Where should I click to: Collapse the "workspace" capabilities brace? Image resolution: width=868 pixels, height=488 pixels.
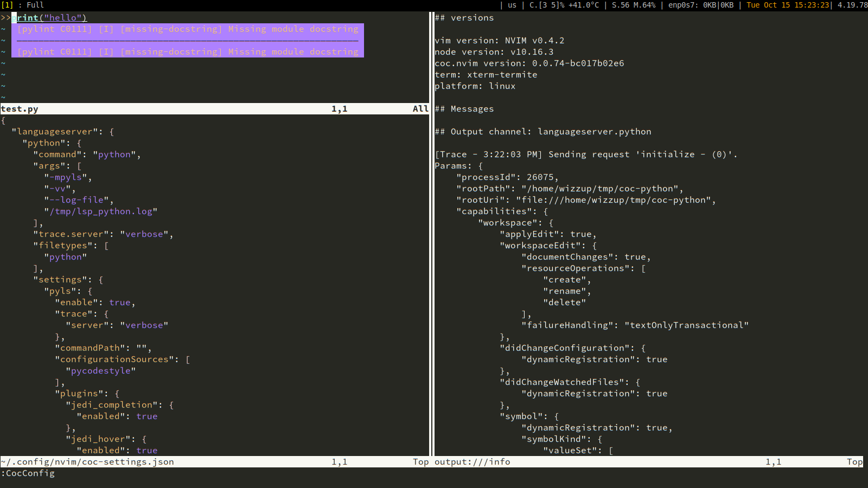[x=552, y=222]
